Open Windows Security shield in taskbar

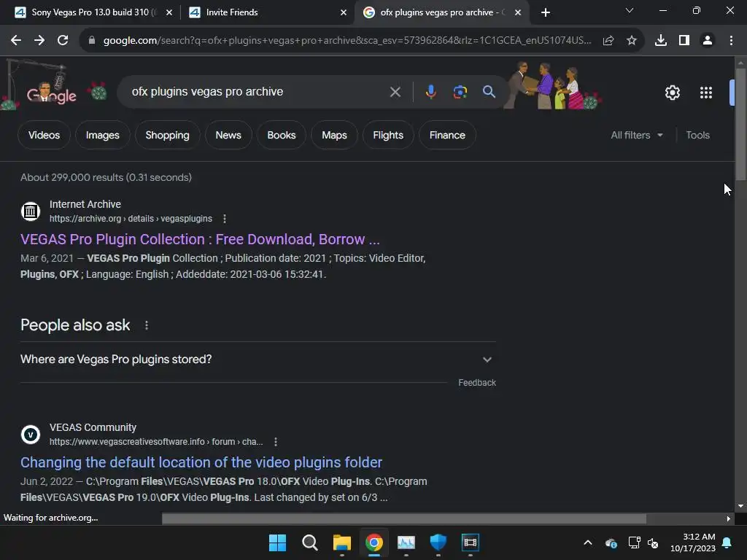(438, 542)
